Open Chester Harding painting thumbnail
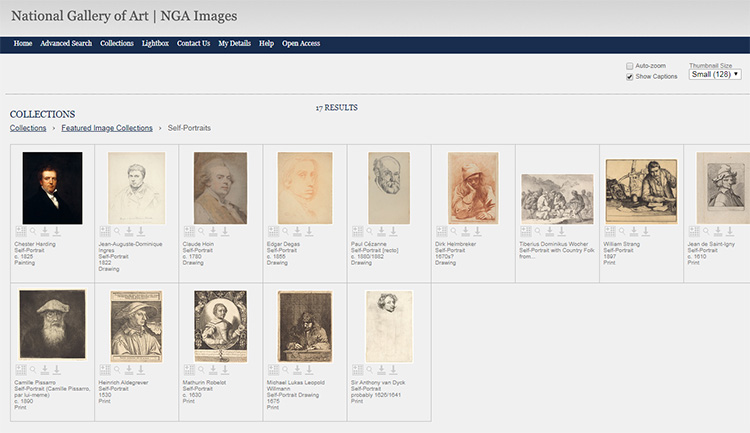 point(52,188)
